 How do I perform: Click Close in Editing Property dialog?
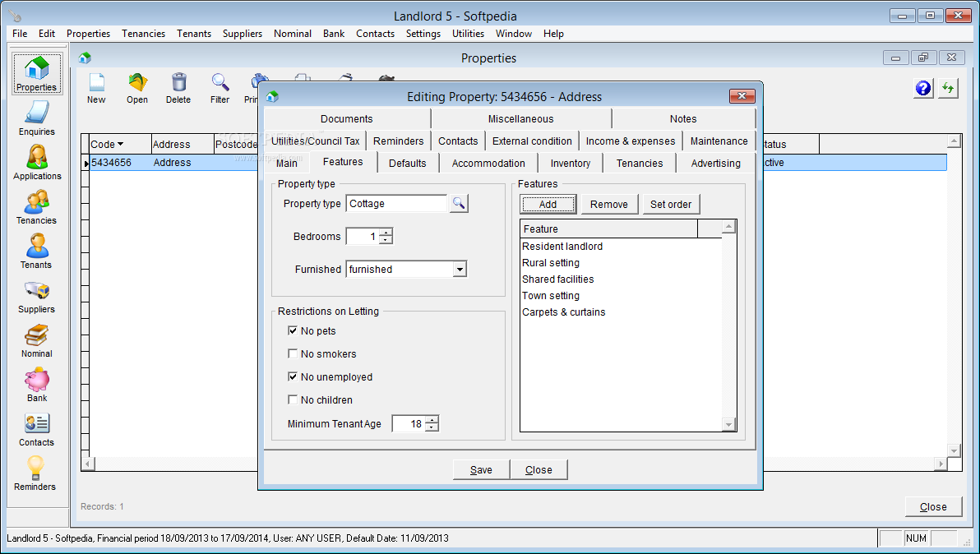tap(539, 469)
